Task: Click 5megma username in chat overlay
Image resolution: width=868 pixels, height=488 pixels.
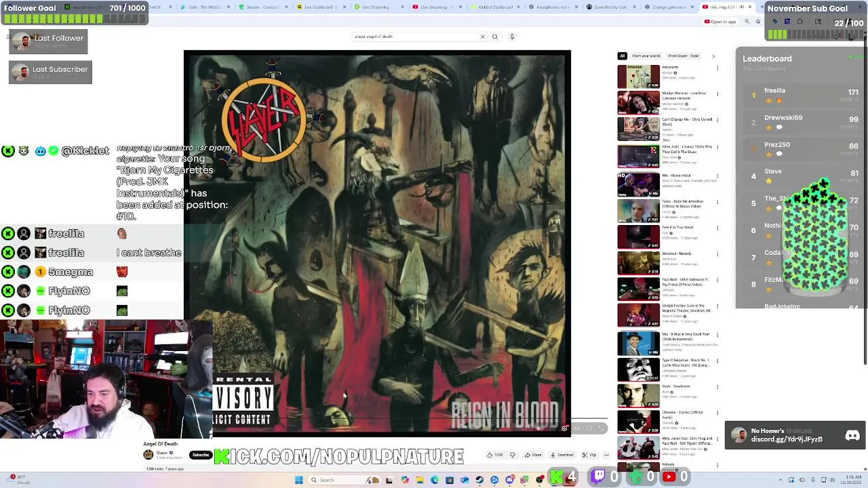Action: (71, 272)
